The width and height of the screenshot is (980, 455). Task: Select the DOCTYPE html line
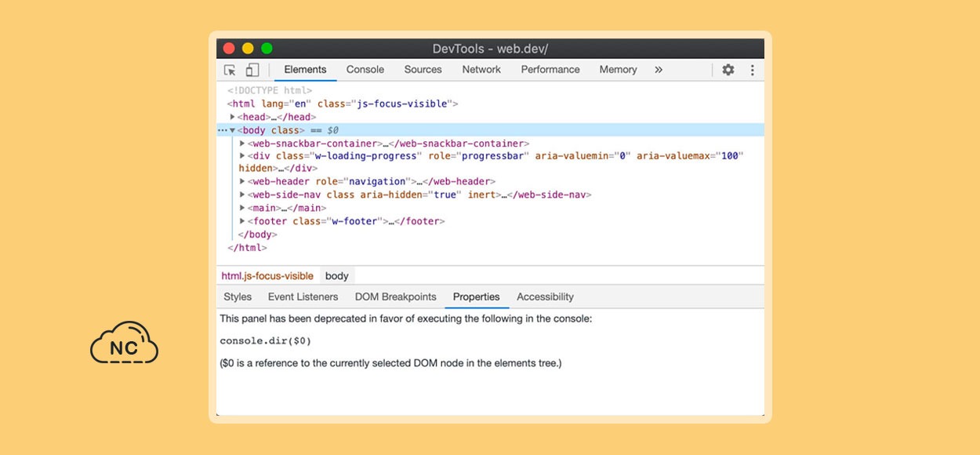270,91
